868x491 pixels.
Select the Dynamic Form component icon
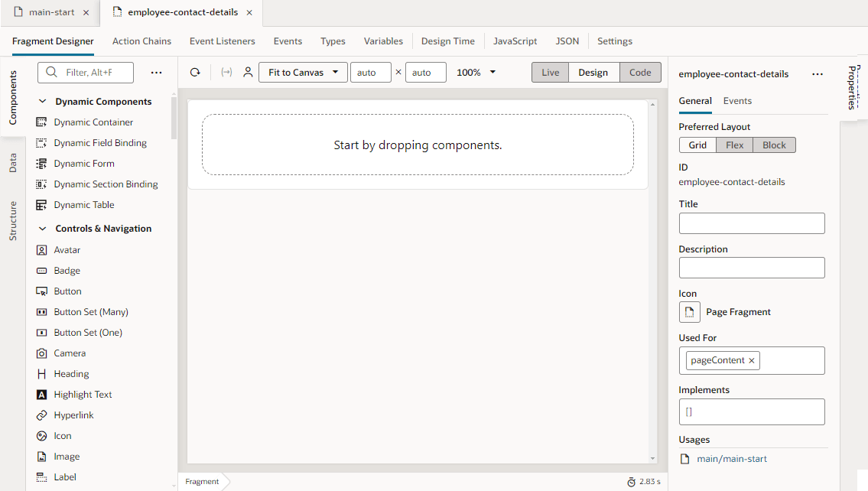click(41, 164)
